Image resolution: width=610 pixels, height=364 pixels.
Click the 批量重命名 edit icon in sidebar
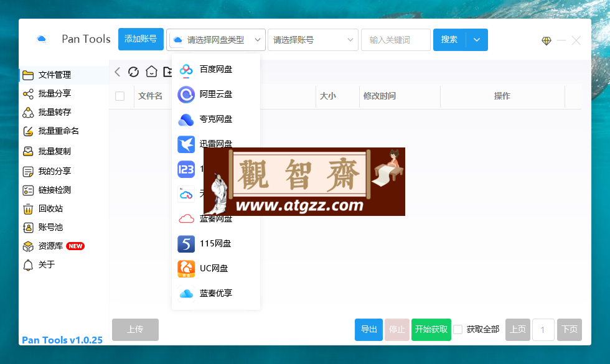28,131
